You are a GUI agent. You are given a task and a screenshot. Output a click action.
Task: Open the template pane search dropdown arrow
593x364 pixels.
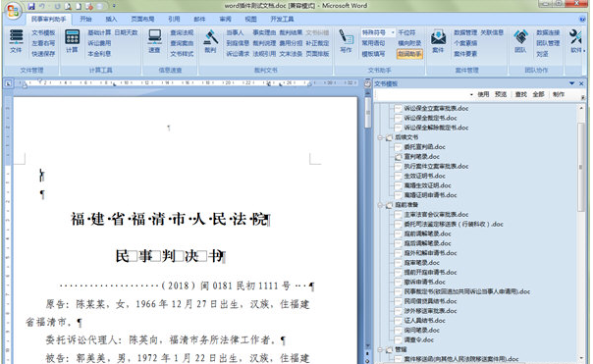pos(471,94)
